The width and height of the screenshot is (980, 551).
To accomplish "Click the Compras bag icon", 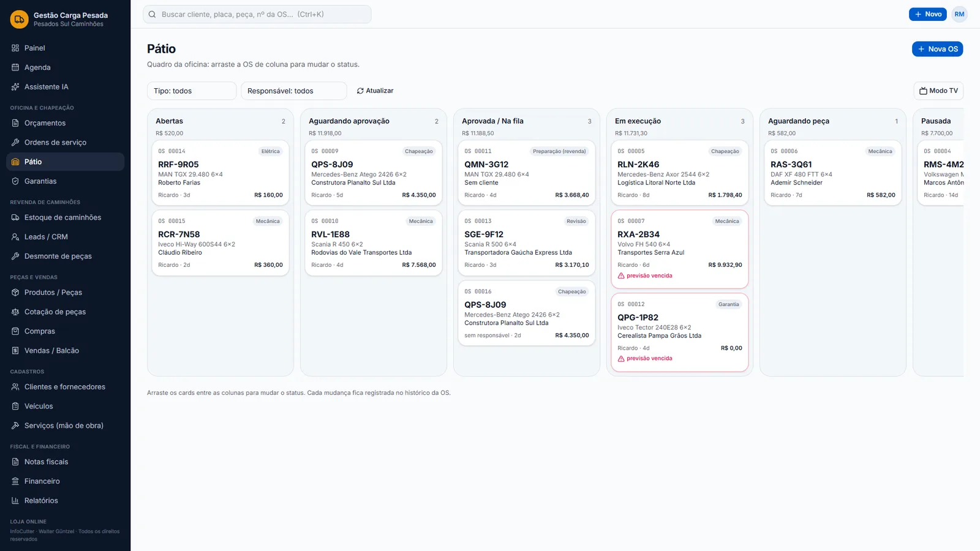I will tap(15, 331).
